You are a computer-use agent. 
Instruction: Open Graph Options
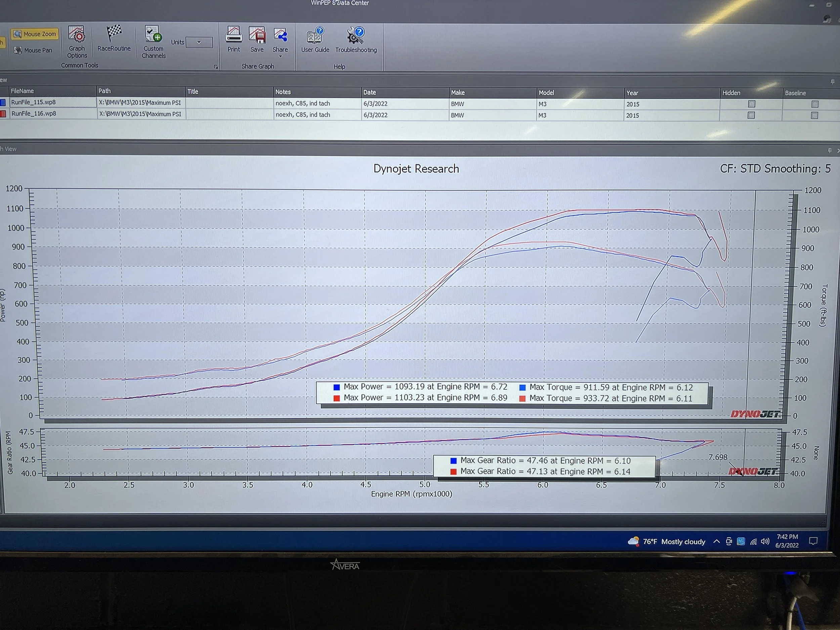click(x=77, y=42)
